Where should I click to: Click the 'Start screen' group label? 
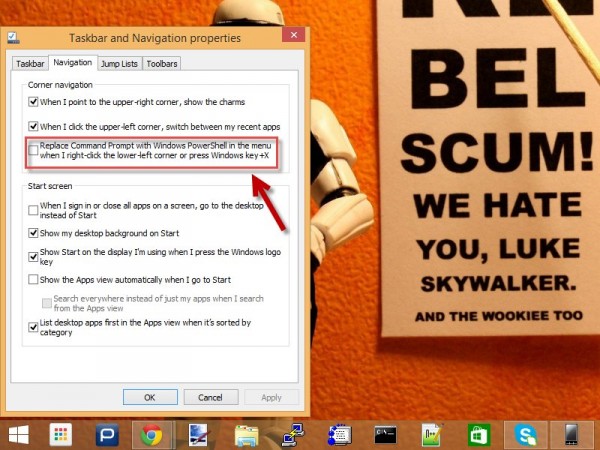tap(50, 186)
